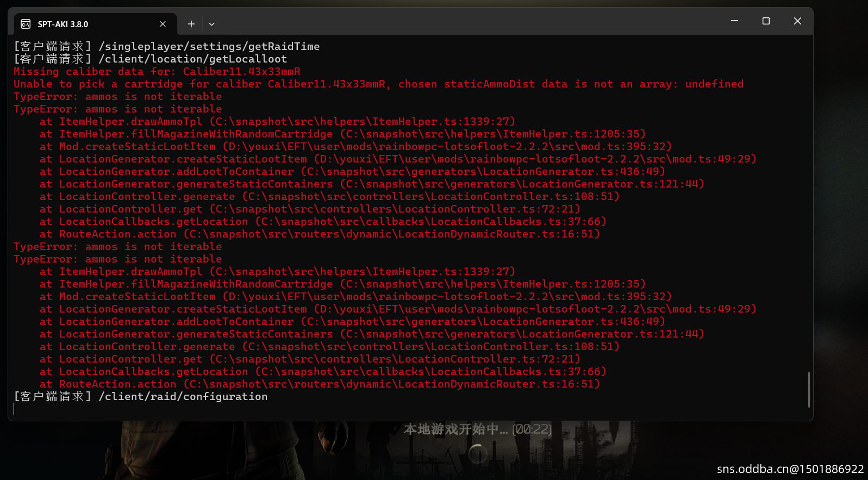Close the SPT-AKI 3.8.0 tab
Screen dimensions: 868x480
point(163,24)
